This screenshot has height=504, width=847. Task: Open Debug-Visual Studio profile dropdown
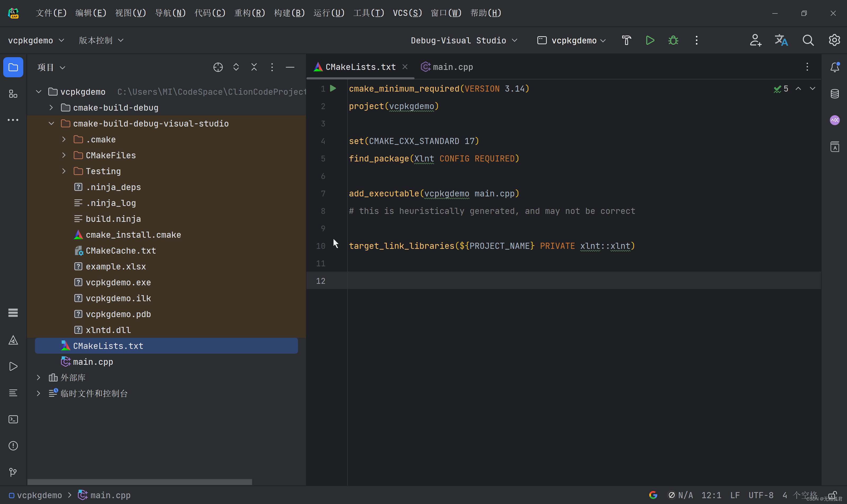(x=463, y=40)
